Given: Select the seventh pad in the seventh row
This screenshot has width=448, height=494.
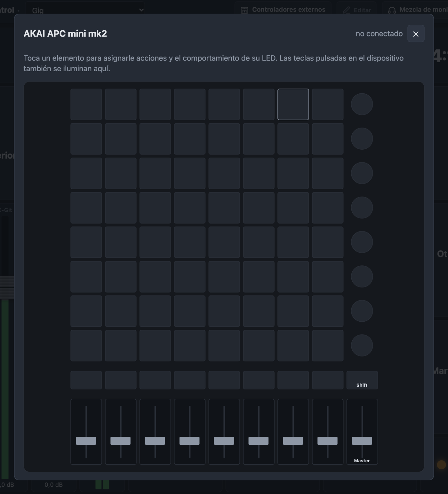Looking at the screenshot, I should pos(293,311).
